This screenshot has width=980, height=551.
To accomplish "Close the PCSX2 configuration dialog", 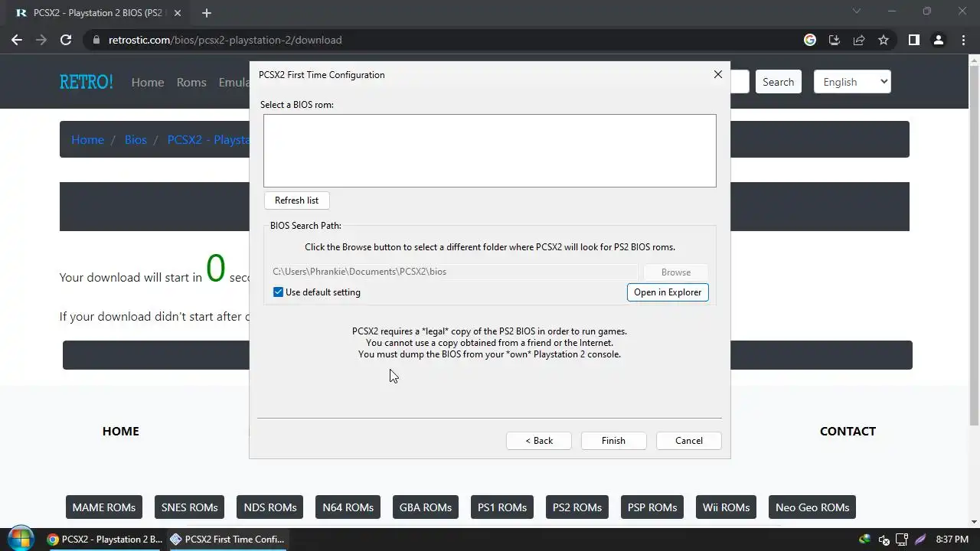I will point(717,74).
